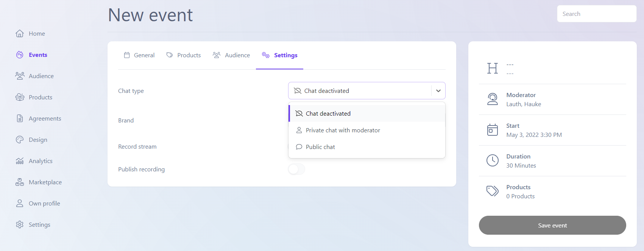Open Design in the sidebar

pos(38,140)
